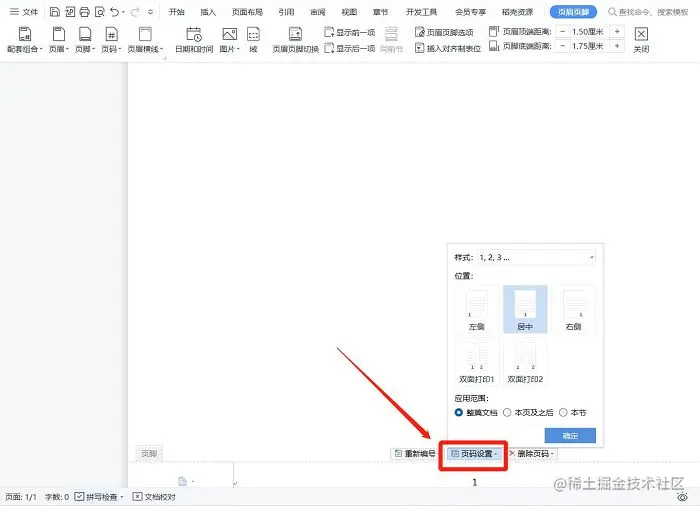Switch to the 插入 tab
The width and height of the screenshot is (700, 507).
tap(208, 12)
